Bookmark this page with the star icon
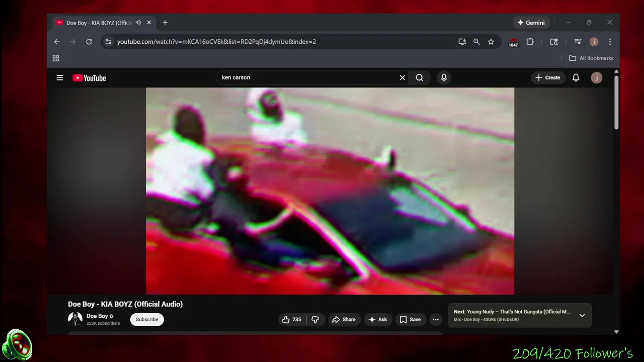The image size is (644, 362). 491,42
